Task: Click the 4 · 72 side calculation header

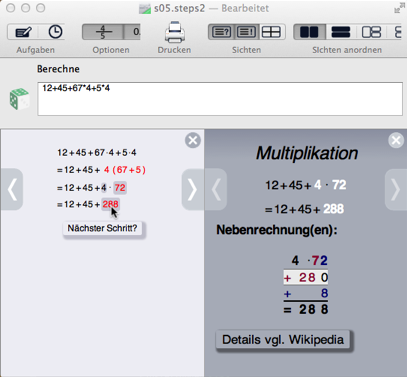Action: (309, 260)
